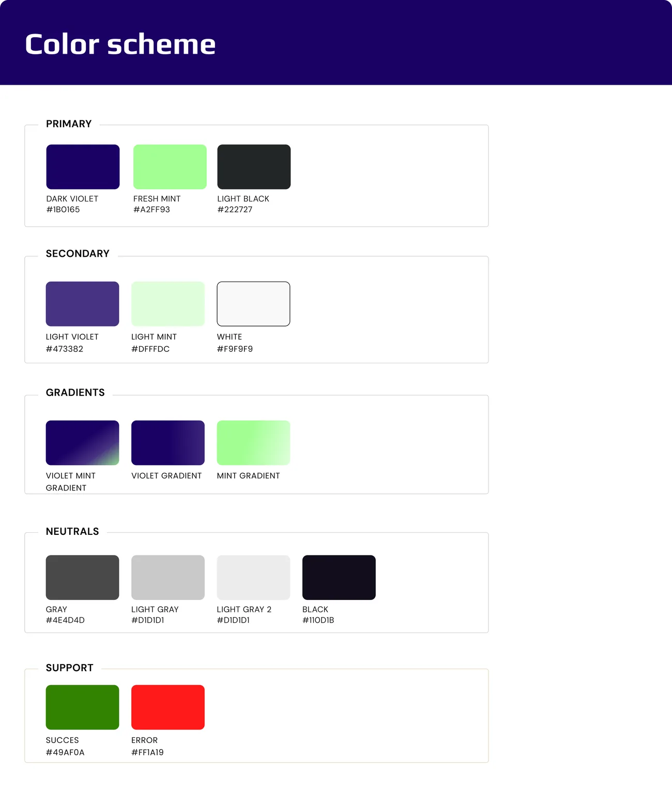This screenshot has height=804, width=672.
Task: Select the "SECONDARY" section heading
Action: [x=78, y=254]
